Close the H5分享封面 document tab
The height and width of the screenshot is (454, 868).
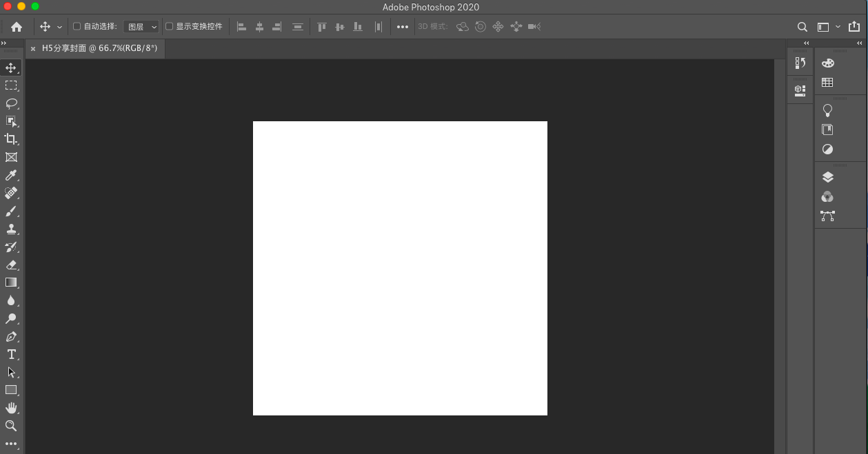(33, 49)
